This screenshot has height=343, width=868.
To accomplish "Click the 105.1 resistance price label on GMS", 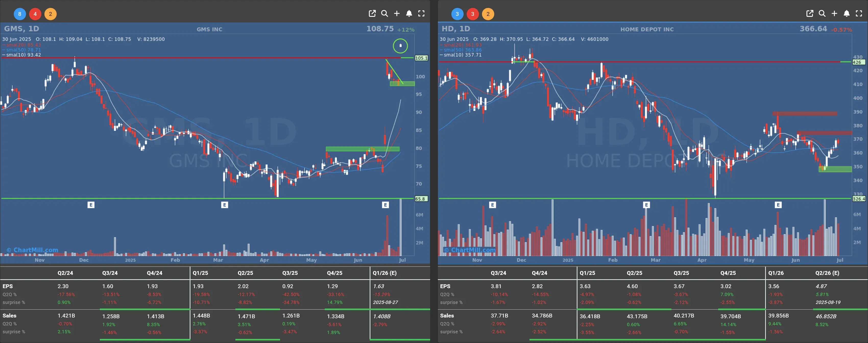I will (x=421, y=58).
